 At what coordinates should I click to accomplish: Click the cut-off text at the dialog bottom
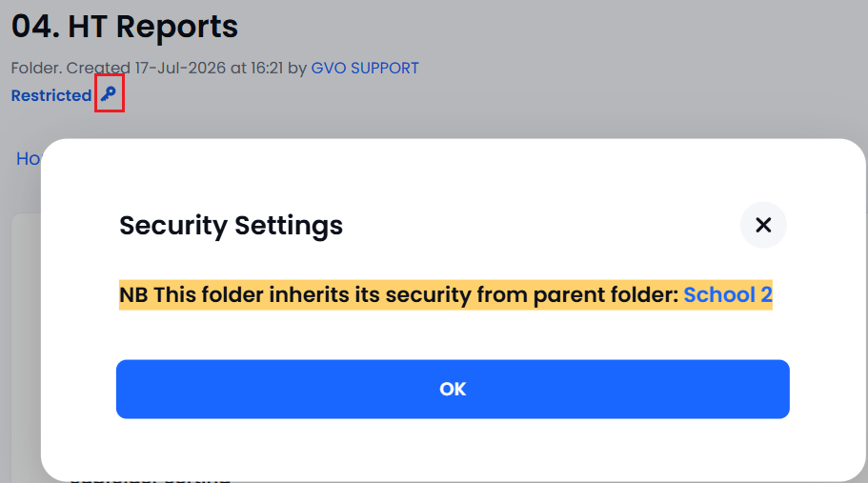150,479
